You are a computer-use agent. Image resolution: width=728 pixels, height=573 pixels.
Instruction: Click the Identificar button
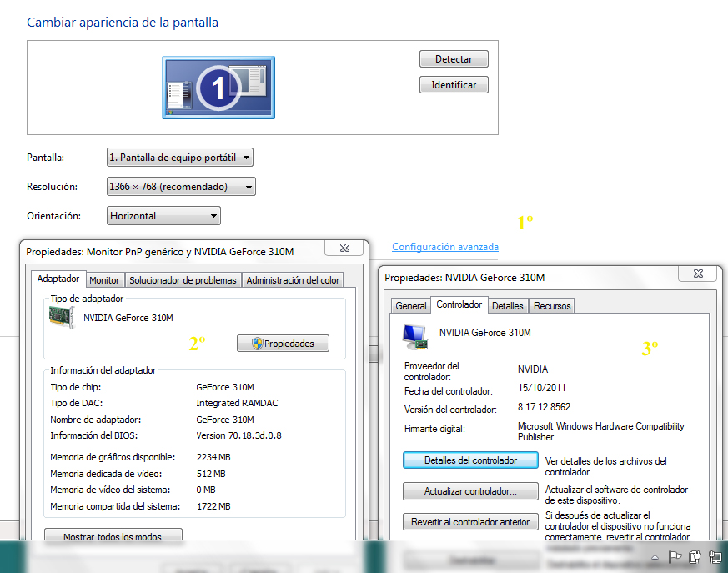coord(454,85)
